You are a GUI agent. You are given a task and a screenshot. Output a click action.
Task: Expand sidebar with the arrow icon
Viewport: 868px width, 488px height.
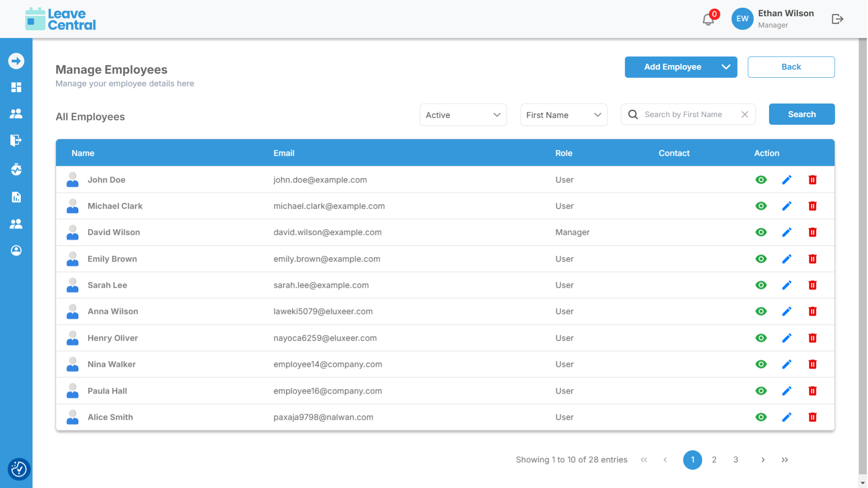16,61
